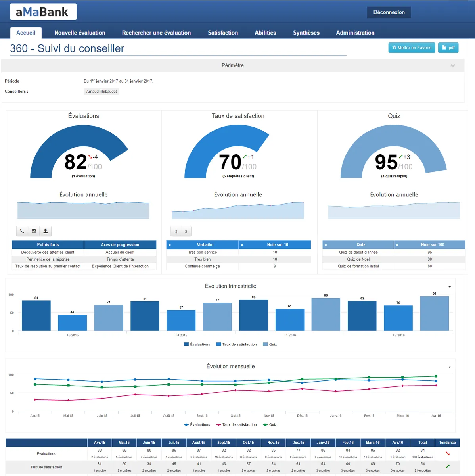Go to the Synthèses menu

pyautogui.click(x=306, y=33)
